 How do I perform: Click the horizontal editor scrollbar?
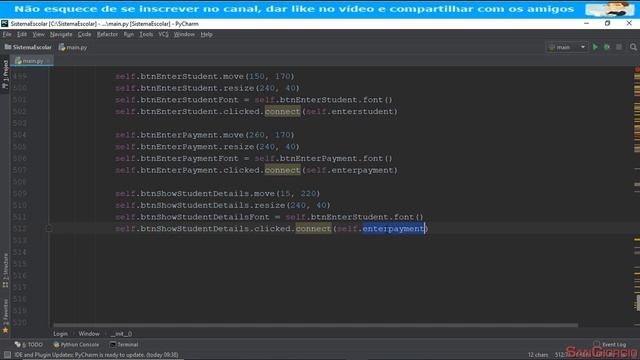coord(316,325)
